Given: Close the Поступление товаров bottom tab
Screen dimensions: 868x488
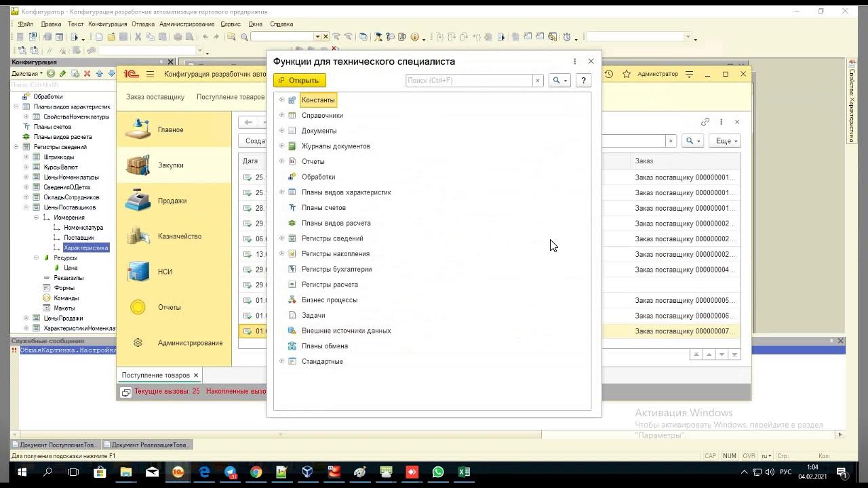Looking at the screenshot, I should (196, 375).
